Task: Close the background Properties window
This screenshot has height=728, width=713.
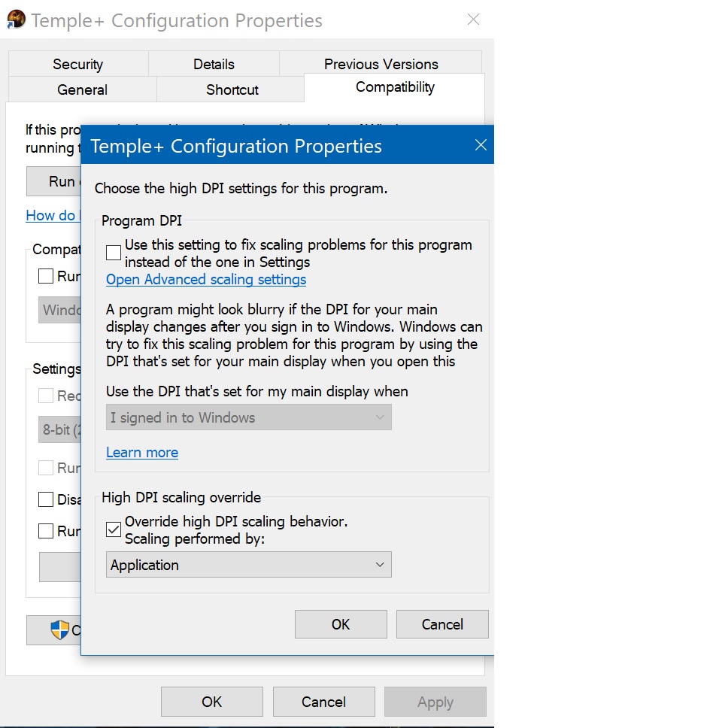Action: (474, 20)
